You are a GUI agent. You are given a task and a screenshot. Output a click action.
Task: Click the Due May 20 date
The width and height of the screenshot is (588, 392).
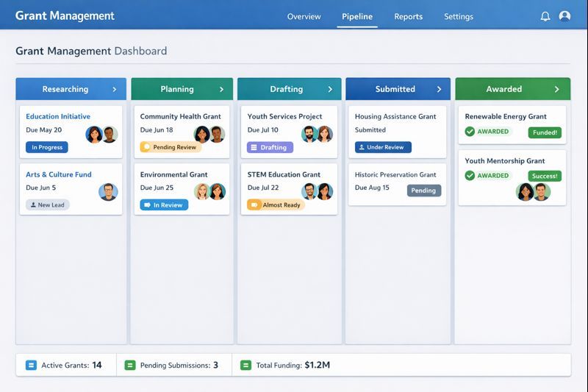tap(44, 129)
